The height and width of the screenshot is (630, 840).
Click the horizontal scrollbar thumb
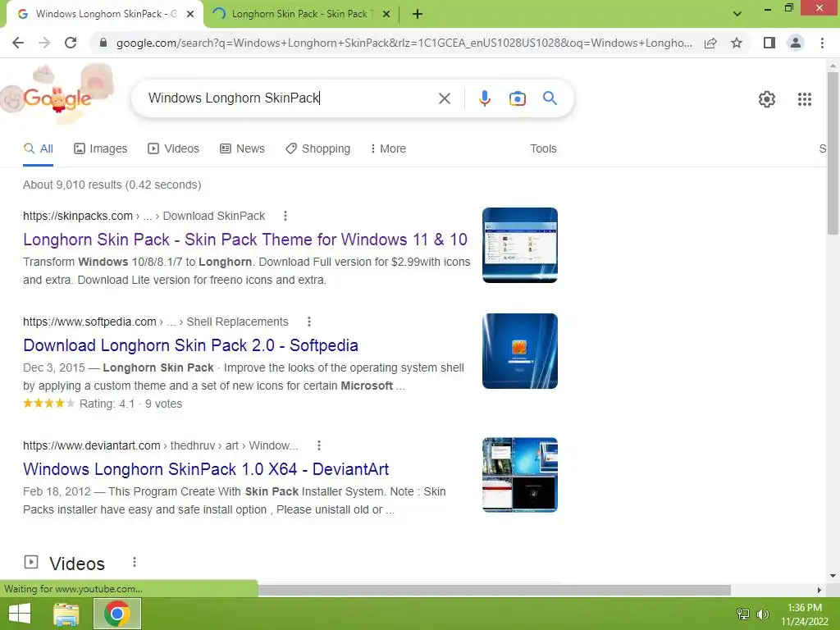(x=494, y=590)
